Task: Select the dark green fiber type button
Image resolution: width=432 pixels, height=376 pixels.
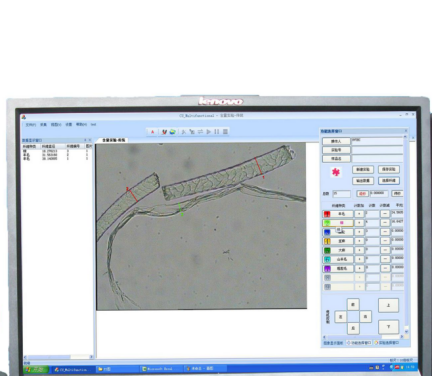Action: tap(337, 250)
